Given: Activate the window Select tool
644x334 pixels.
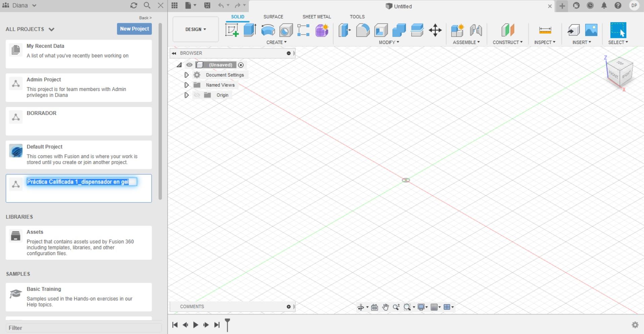Looking at the screenshot, I should [618, 30].
